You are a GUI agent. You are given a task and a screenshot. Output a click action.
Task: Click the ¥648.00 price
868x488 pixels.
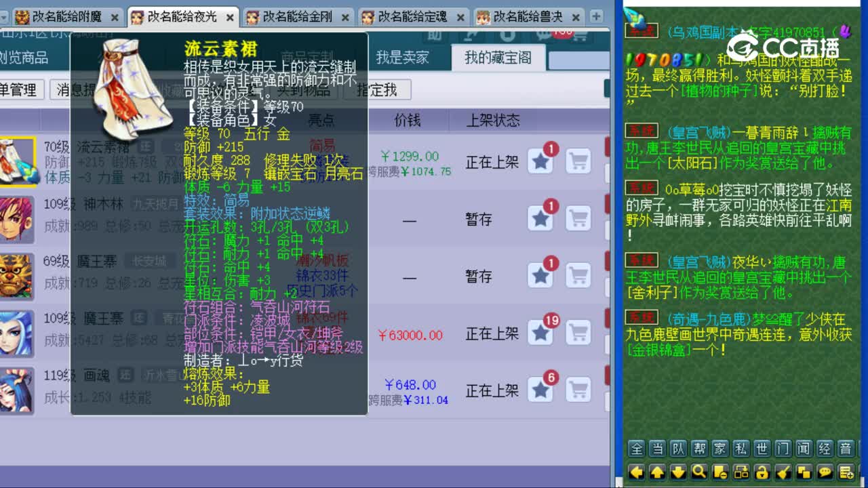(410, 384)
